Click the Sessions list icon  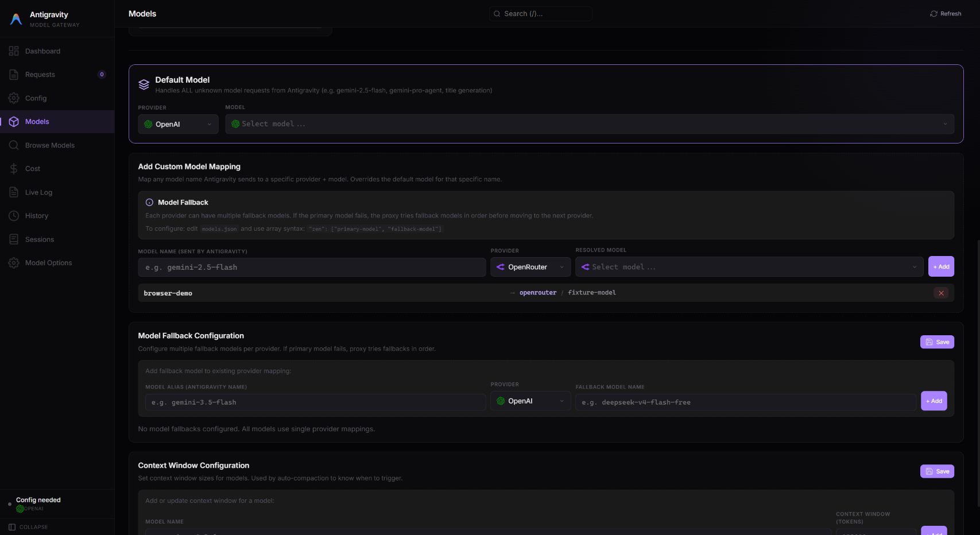pos(14,239)
